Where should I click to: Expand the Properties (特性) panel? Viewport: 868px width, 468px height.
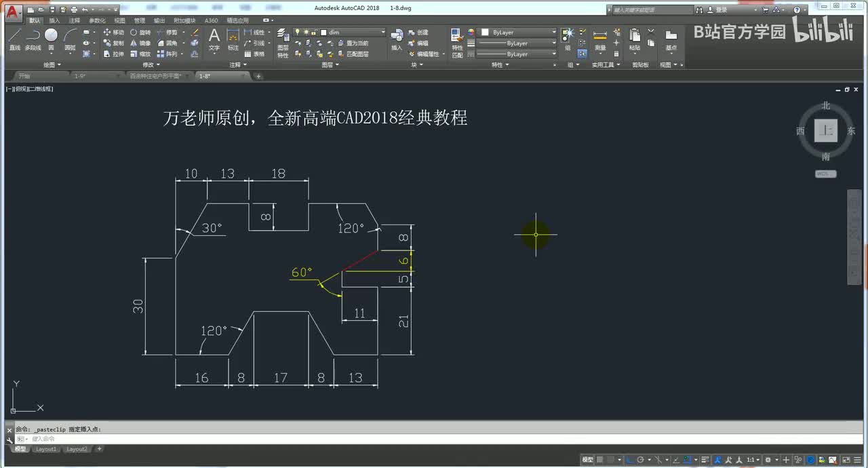[x=500, y=65]
